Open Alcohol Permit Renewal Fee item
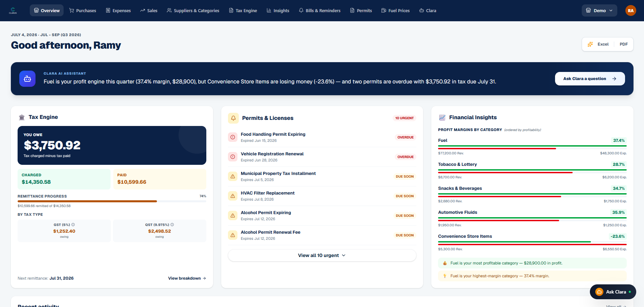 point(322,235)
